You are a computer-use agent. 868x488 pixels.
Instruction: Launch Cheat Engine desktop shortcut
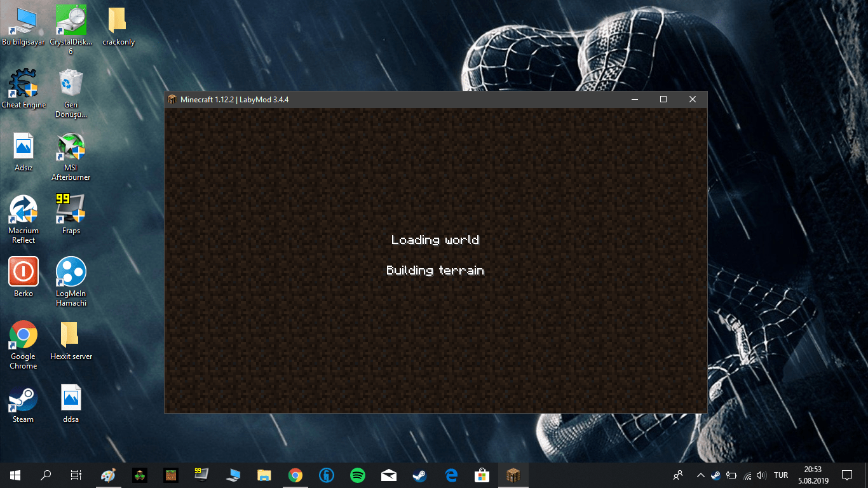pyautogui.click(x=24, y=89)
